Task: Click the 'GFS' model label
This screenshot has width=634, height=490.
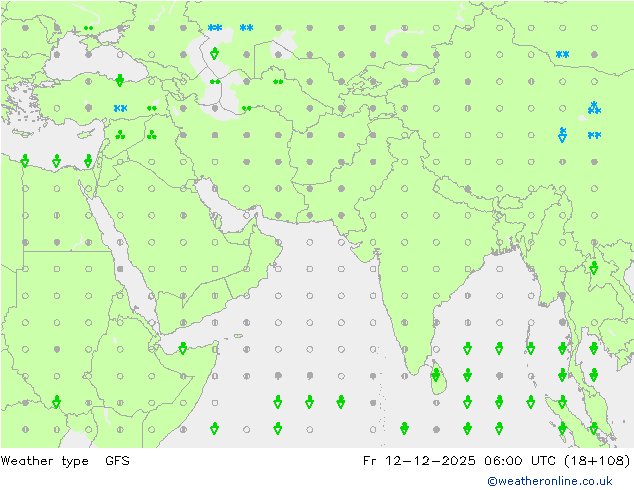Action: 117,460
